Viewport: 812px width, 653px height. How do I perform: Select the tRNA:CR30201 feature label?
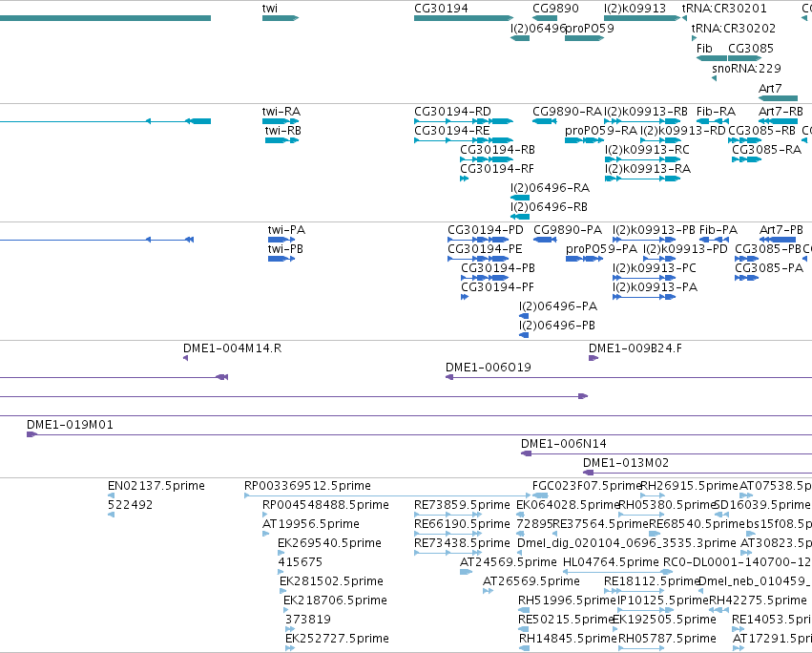pyautogui.click(x=724, y=9)
